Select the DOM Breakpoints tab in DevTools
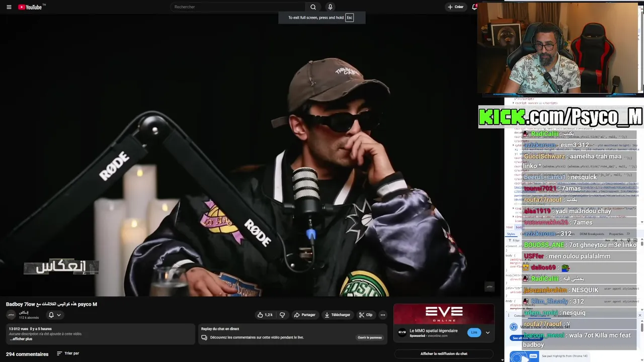The width and height of the screenshot is (644, 362). [x=592, y=234]
